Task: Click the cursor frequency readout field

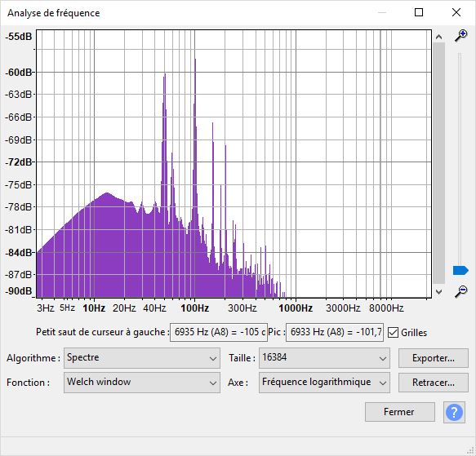Action: click(x=219, y=333)
